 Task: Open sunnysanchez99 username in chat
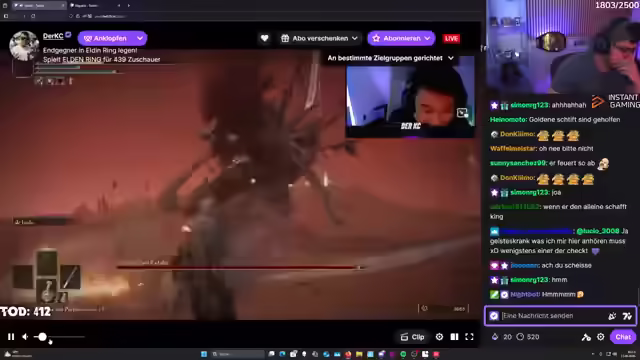(518, 163)
